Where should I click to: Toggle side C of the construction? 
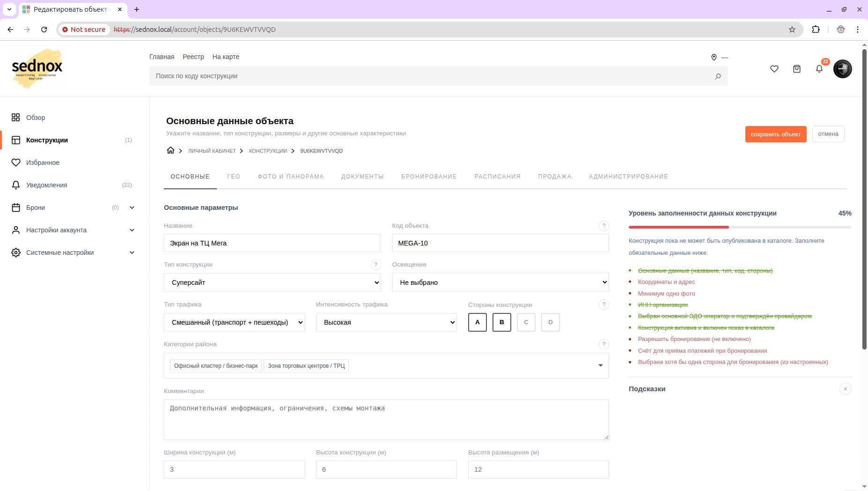point(526,322)
